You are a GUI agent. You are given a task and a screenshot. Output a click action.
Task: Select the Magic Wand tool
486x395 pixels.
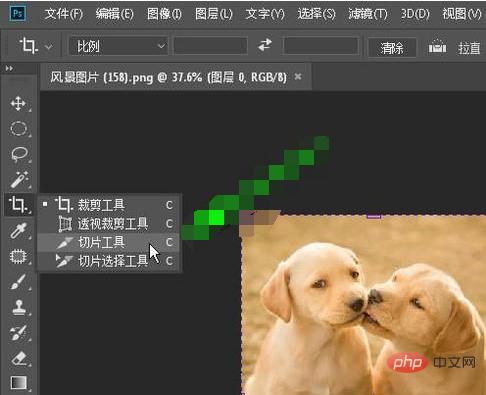[x=19, y=179]
